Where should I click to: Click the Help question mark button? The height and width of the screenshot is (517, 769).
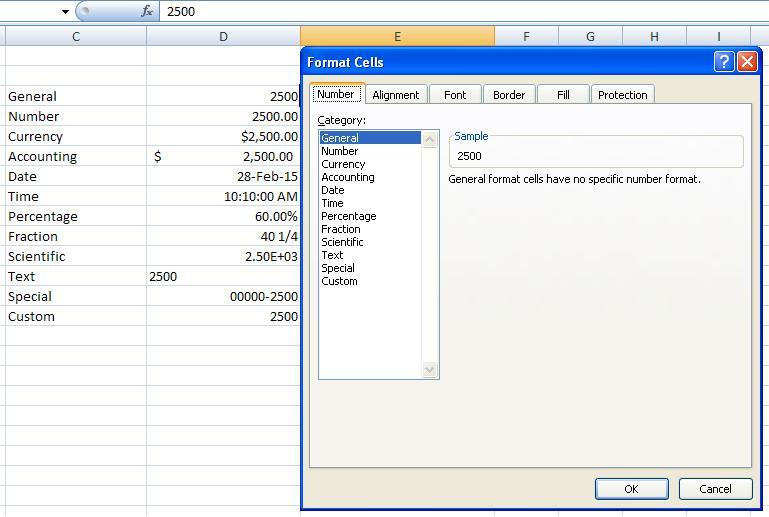tap(724, 62)
